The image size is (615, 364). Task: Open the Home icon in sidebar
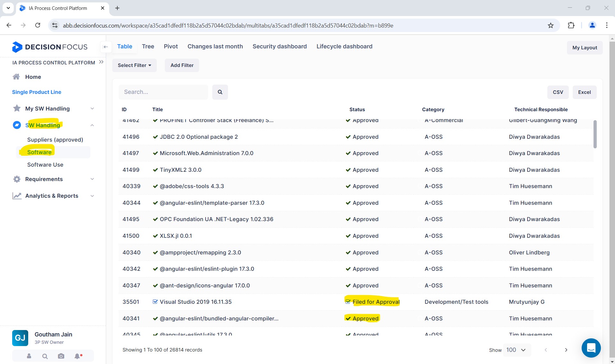click(x=16, y=77)
